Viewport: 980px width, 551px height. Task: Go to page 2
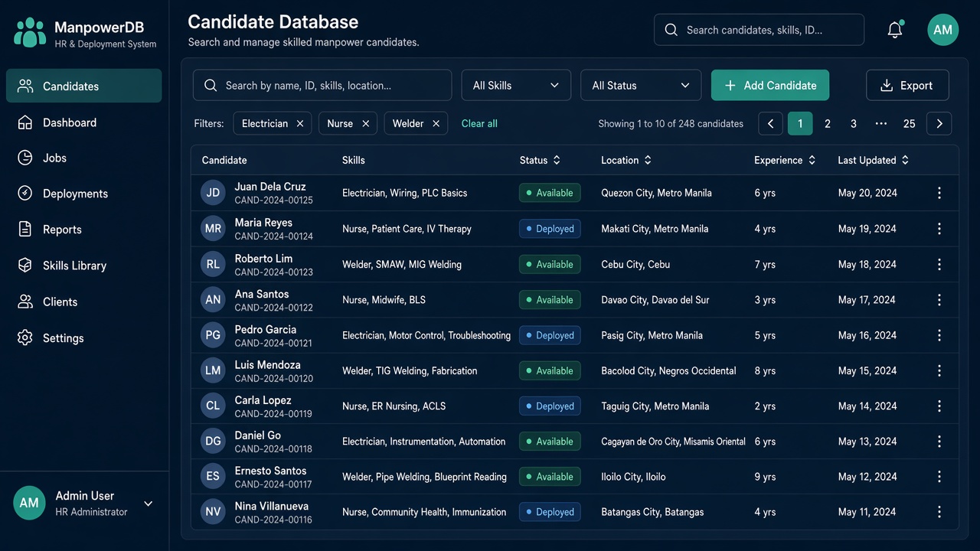(828, 123)
